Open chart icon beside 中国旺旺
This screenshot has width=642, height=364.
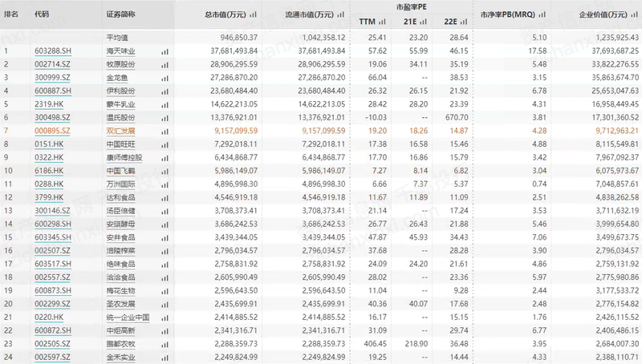tap(165, 145)
